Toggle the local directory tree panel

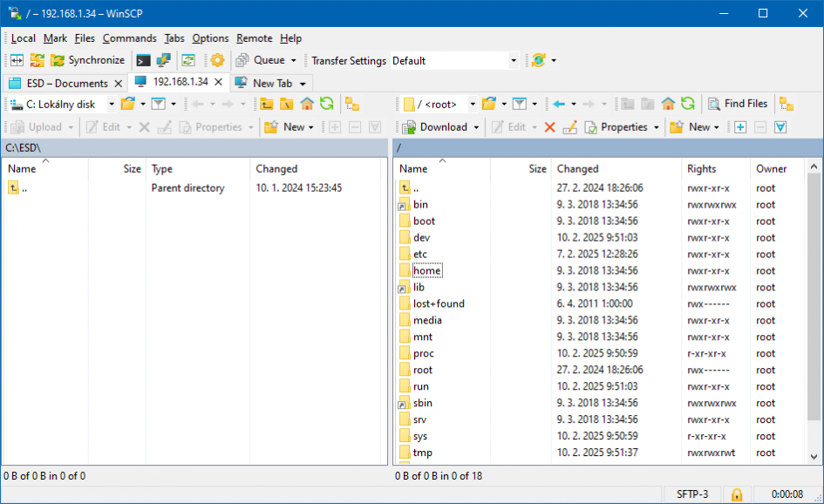(x=352, y=104)
